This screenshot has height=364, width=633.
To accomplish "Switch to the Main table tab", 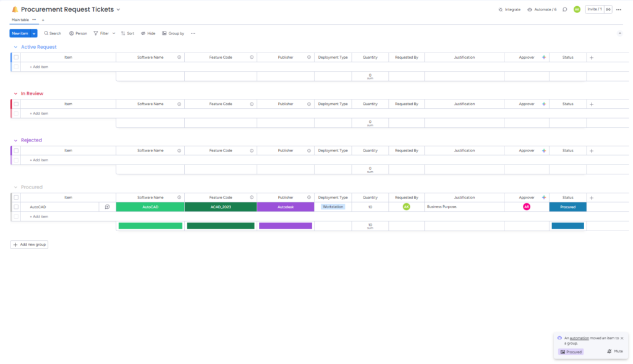I will point(20,20).
